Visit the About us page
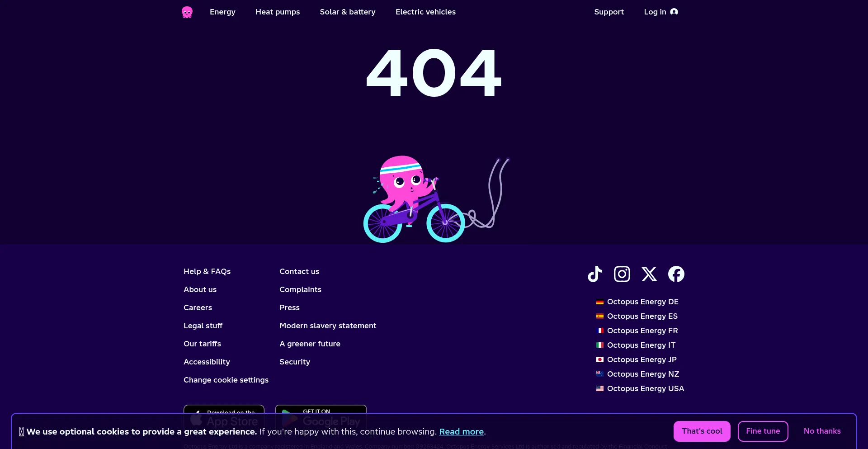This screenshot has width=868, height=449. click(200, 289)
